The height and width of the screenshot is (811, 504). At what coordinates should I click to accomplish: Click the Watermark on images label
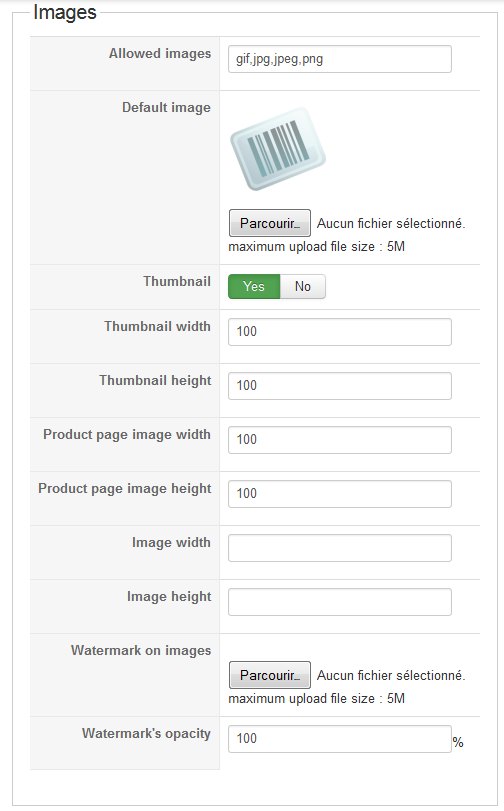coord(141,651)
